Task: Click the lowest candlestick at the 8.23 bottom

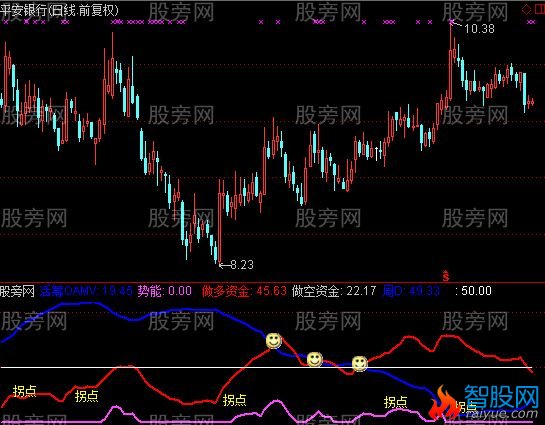Action: [220, 222]
